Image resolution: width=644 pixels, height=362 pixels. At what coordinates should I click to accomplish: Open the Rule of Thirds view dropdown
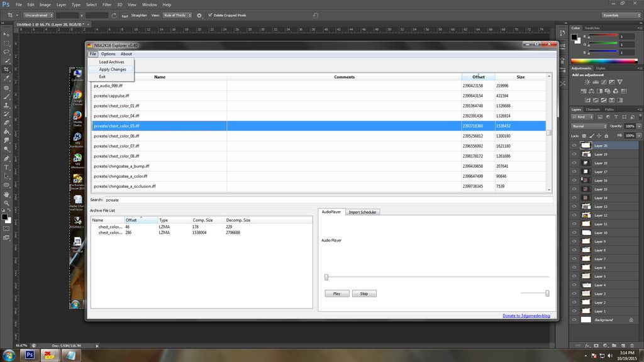(177, 15)
